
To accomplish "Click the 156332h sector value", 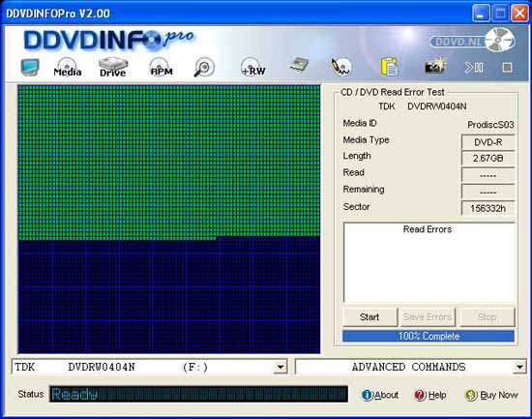I will click(488, 208).
